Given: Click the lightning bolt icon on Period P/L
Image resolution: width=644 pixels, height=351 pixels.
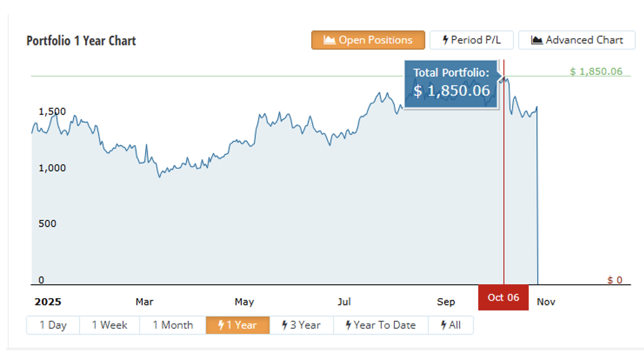Looking at the screenshot, I should (445, 40).
